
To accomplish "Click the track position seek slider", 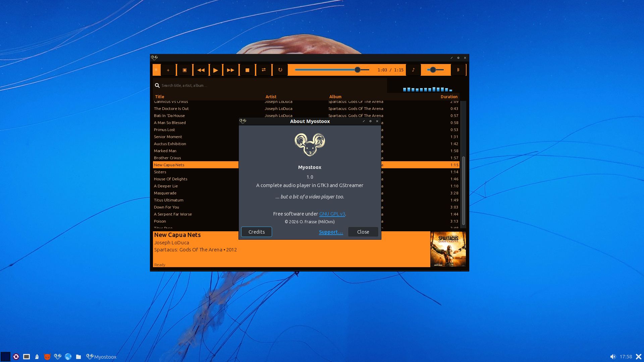I will (332, 70).
